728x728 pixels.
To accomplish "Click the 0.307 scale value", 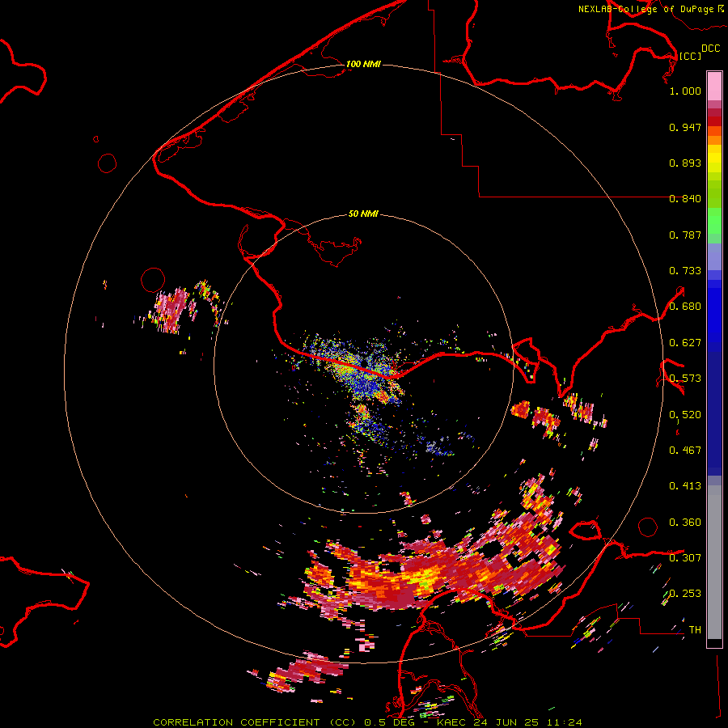I will click(685, 558).
